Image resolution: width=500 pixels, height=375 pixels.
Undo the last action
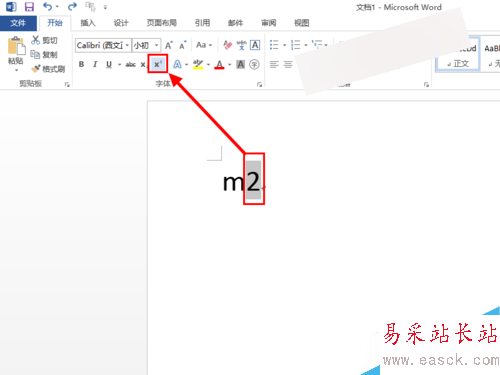[48, 6]
